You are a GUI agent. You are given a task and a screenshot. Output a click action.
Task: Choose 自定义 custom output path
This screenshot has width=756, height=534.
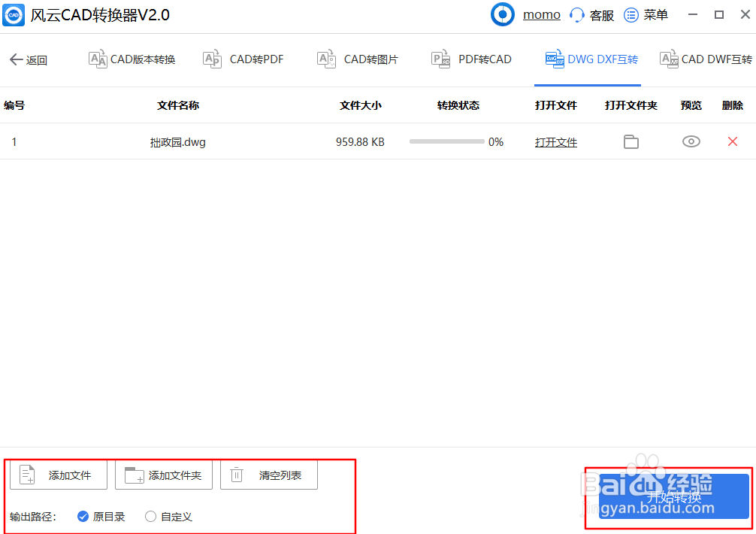(150, 517)
